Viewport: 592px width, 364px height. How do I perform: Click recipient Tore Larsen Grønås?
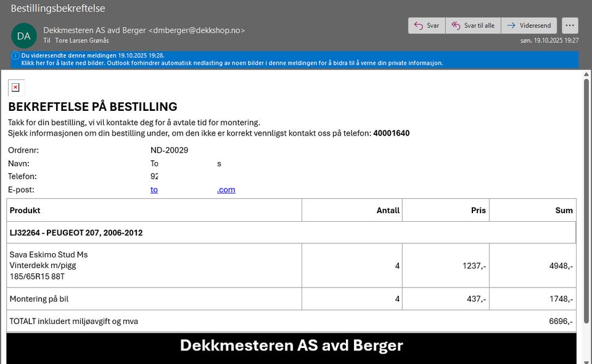82,41
